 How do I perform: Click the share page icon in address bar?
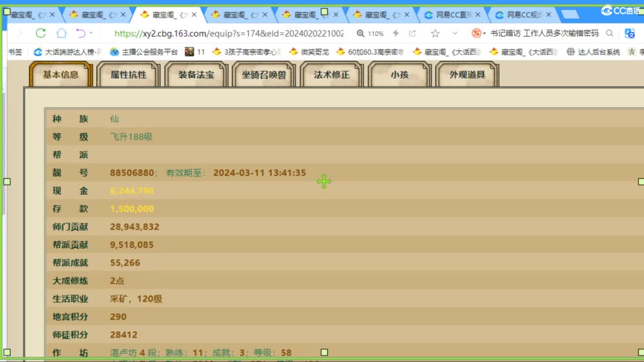413,33
